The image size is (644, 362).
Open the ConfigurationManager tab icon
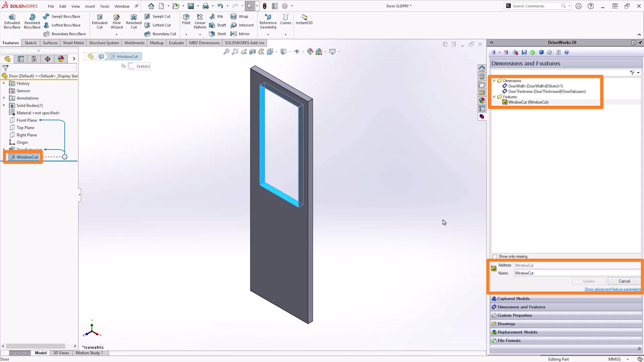pos(34,59)
